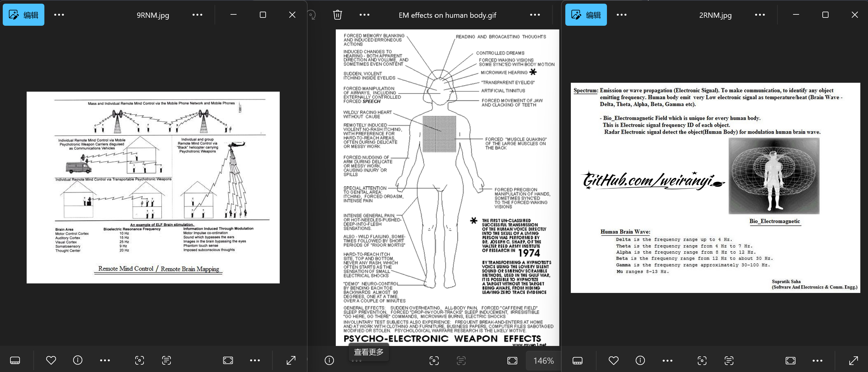Open file info for 2RNM.jpg
Viewport: 868px width, 372px height.
point(640,360)
